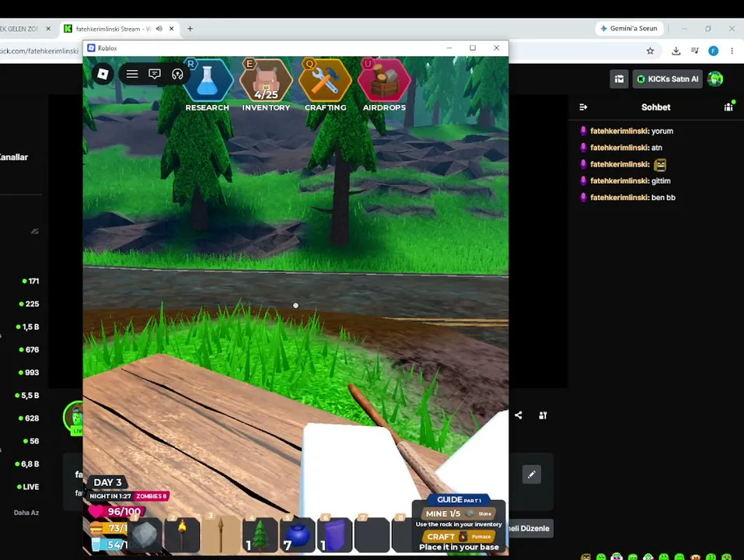Click the CRAFT Furnace guide step
The height and width of the screenshot is (560, 744).
tap(459, 537)
